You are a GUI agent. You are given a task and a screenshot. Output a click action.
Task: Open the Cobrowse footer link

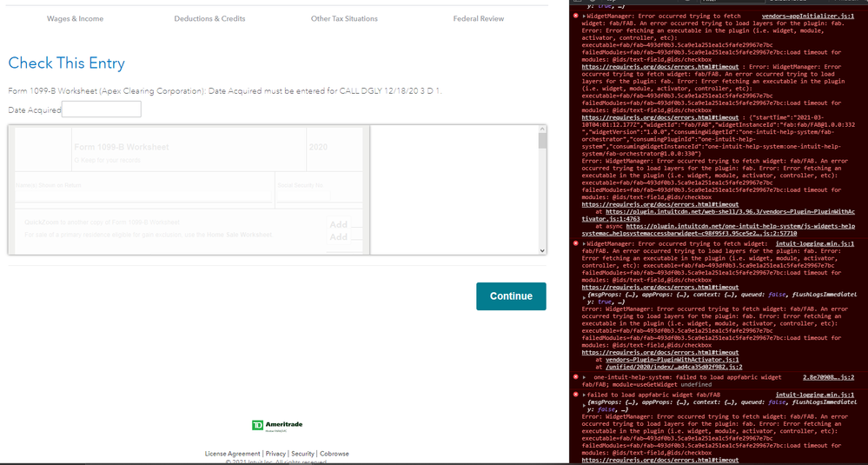(x=335, y=454)
